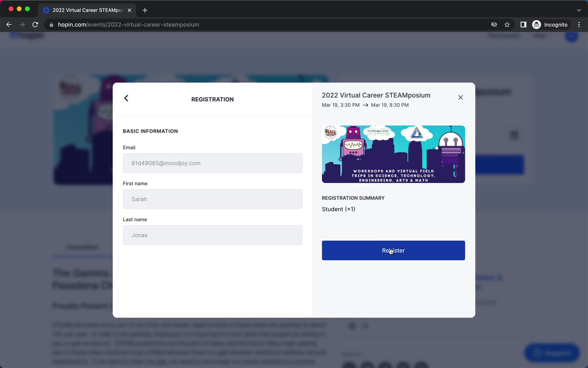The width and height of the screenshot is (588, 368).
Task: Click the Description tab behind the modal
Action: [83, 247]
